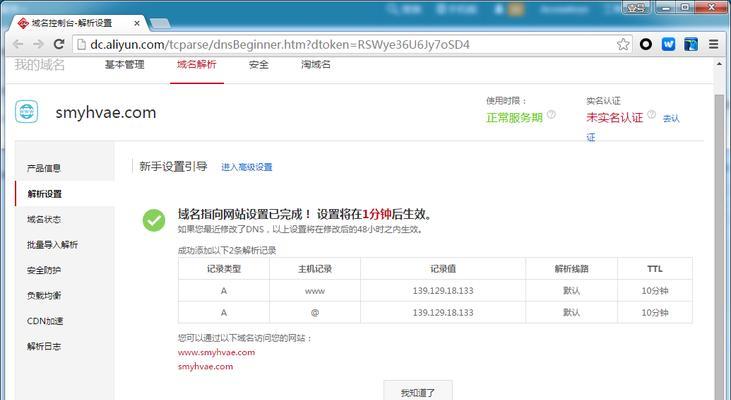
Task: Click the browser forward arrow
Action: tap(38, 44)
